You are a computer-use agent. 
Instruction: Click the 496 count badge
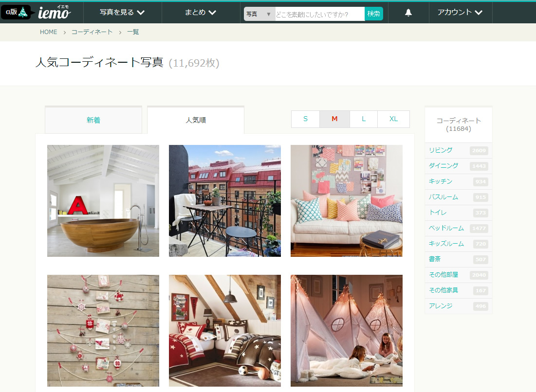coord(481,306)
